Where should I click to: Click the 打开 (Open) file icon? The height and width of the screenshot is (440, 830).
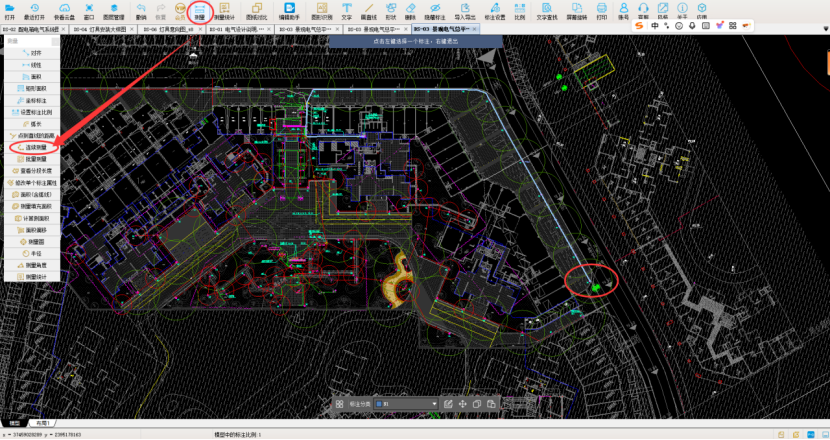point(9,11)
